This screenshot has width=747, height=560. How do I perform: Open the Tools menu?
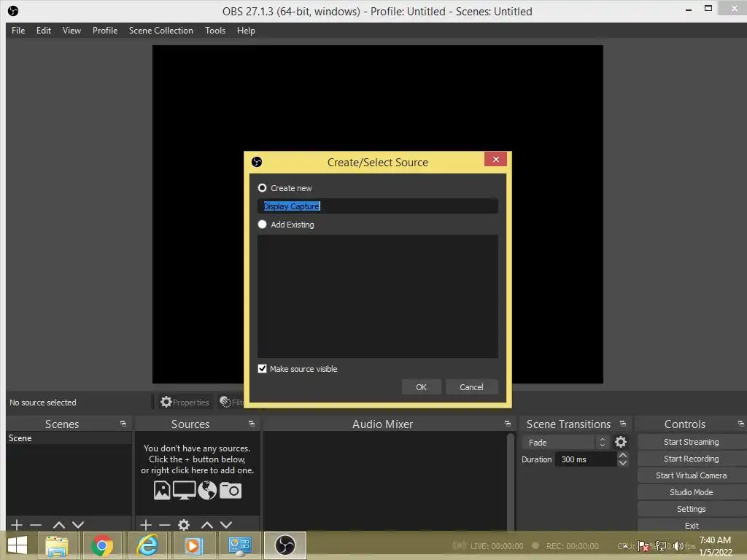[215, 31]
